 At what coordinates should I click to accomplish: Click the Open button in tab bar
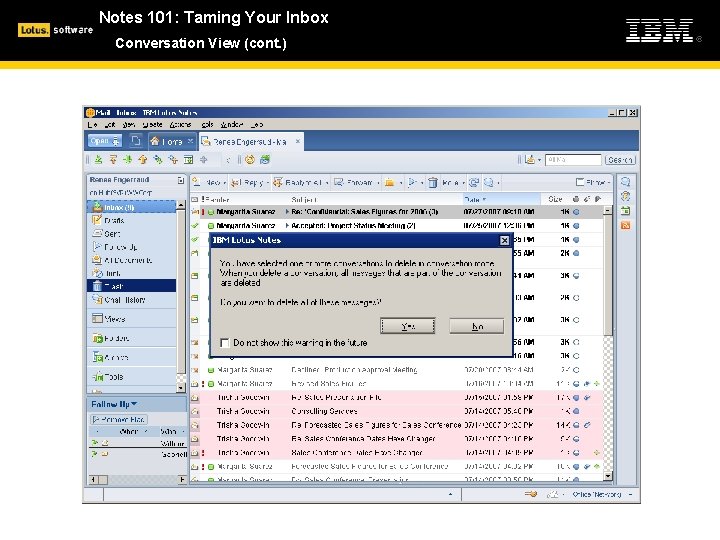(105, 141)
